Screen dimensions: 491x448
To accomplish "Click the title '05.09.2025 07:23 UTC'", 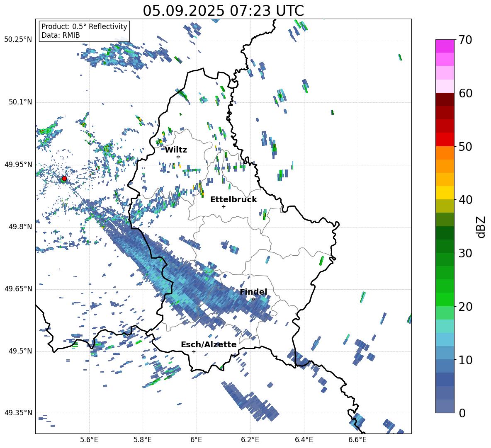I will coord(223,11).
